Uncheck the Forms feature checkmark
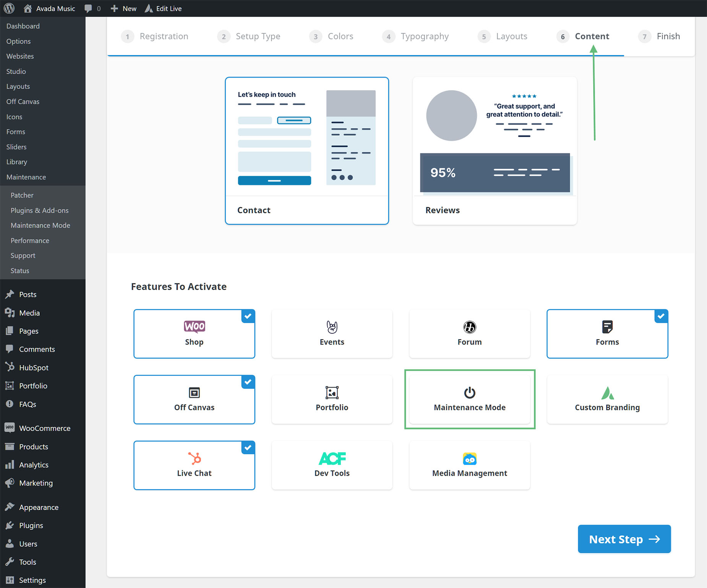 (661, 316)
